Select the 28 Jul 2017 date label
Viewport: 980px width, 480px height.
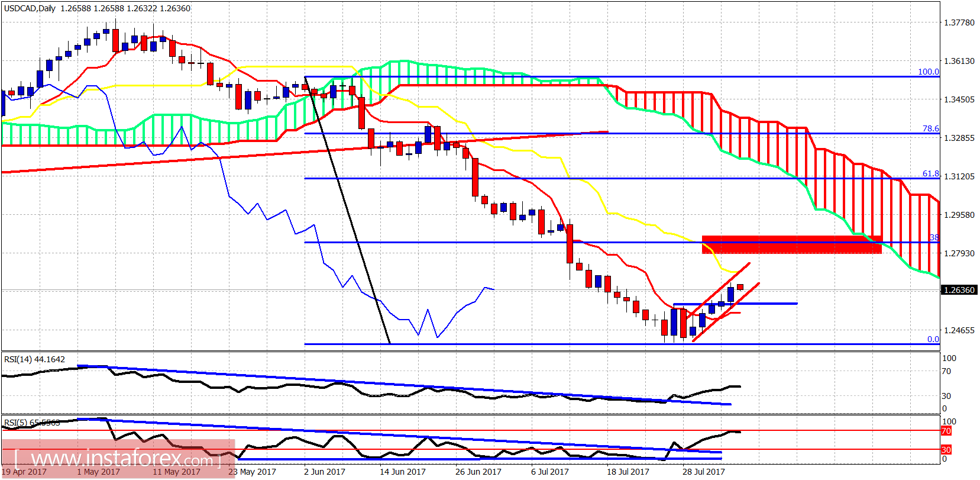(x=704, y=472)
